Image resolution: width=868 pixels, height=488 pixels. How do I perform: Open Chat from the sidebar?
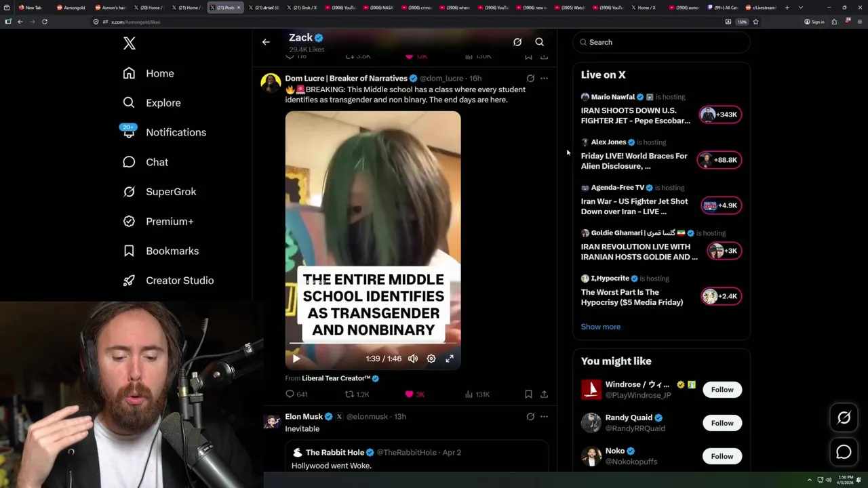pos(145,162)
